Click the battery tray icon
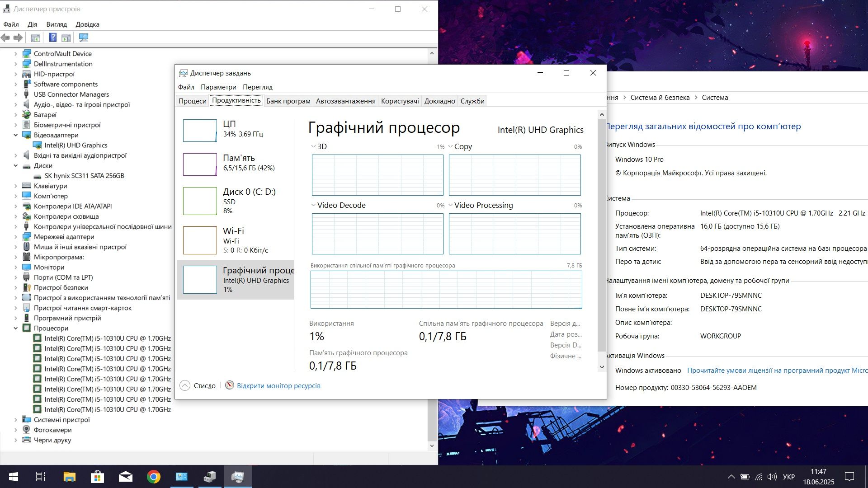Viewport: 868px width, 488px height. pyautogui.click(x=745, y=477)
